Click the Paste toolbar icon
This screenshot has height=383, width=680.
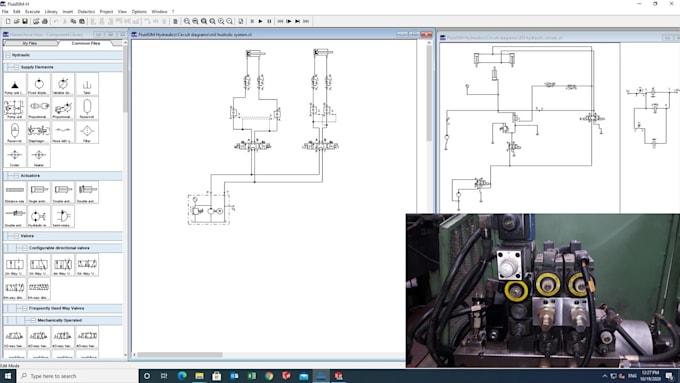click(x=82, y=21)
